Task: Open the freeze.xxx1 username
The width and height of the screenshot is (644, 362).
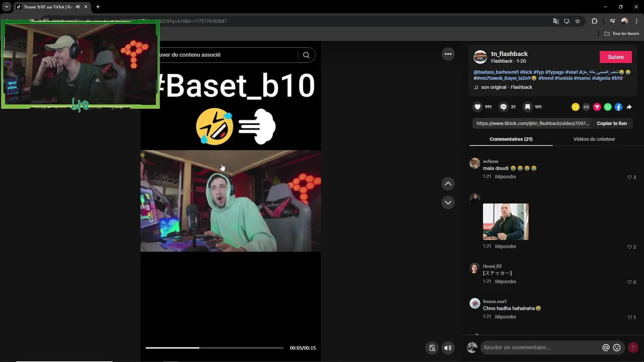Action: [495, 301]
